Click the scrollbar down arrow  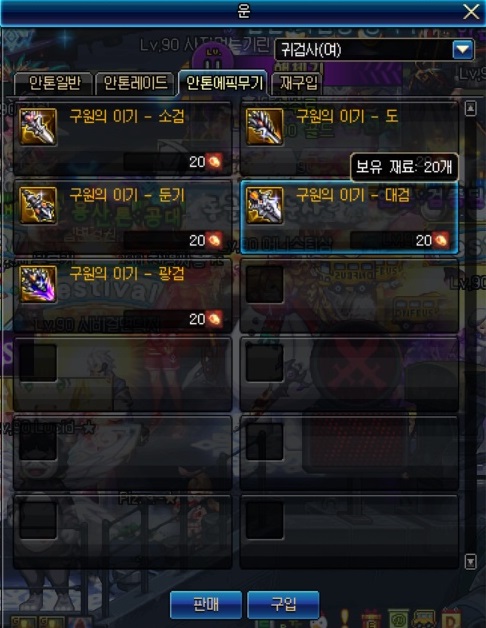[x=470, y=562]
